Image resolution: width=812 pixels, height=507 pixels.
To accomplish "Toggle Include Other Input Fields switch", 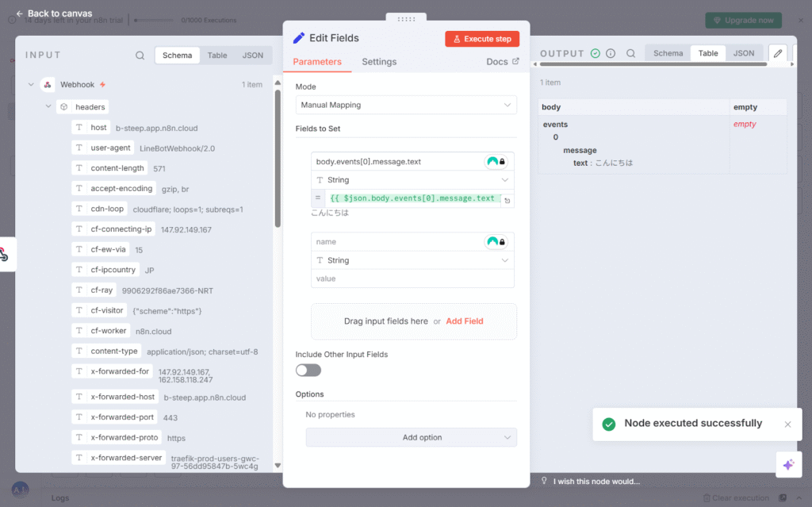I will point(308,370).
